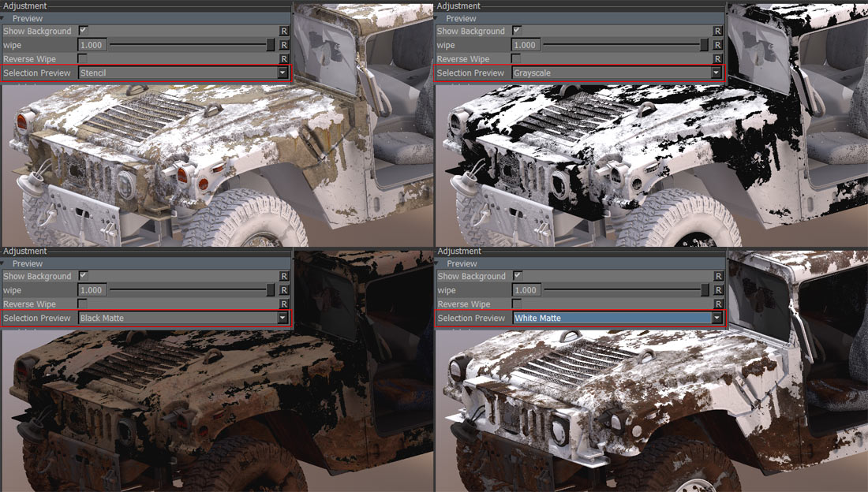Reset wipe value in the White Matte panel
Screen dimensions: 868x492
tap(718, 290)
